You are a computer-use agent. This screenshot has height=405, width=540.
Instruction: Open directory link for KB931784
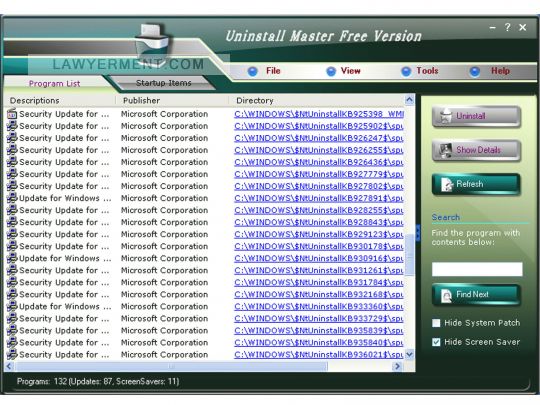319,282
